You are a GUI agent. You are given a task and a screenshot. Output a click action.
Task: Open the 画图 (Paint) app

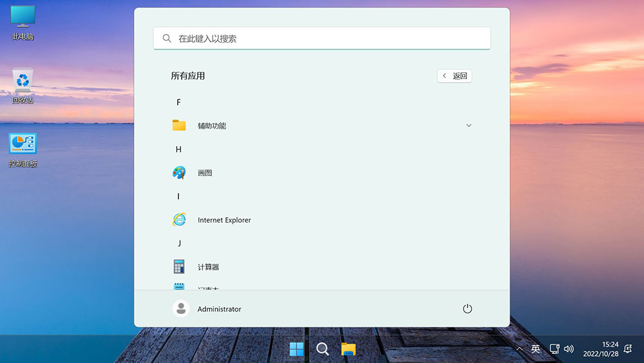coord(204,173)
